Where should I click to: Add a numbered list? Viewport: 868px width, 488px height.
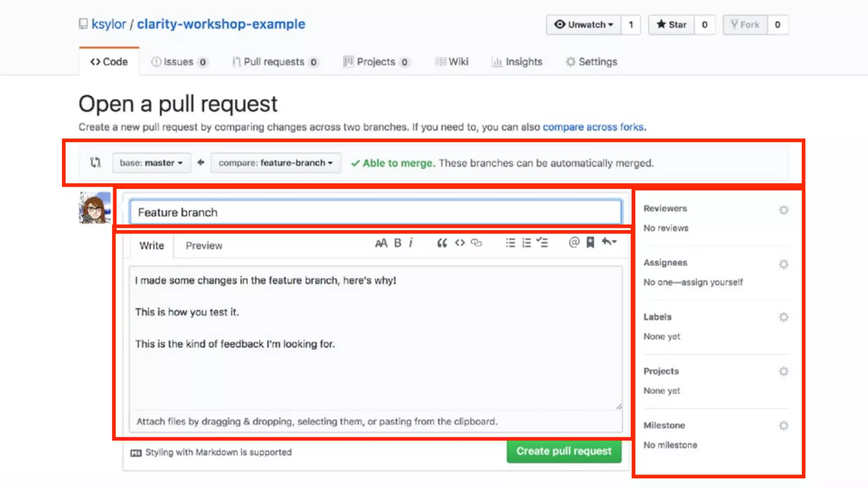point(526,243)
